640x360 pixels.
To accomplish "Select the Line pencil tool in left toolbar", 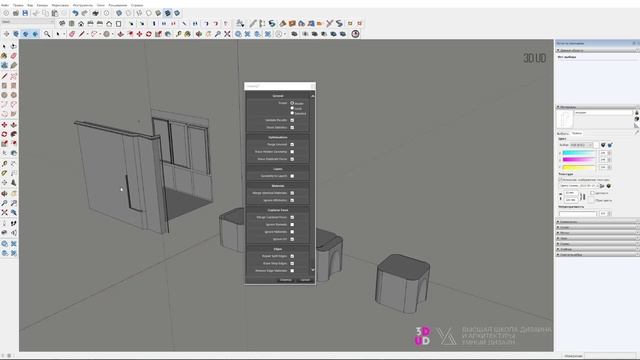I will pos(4,76).
